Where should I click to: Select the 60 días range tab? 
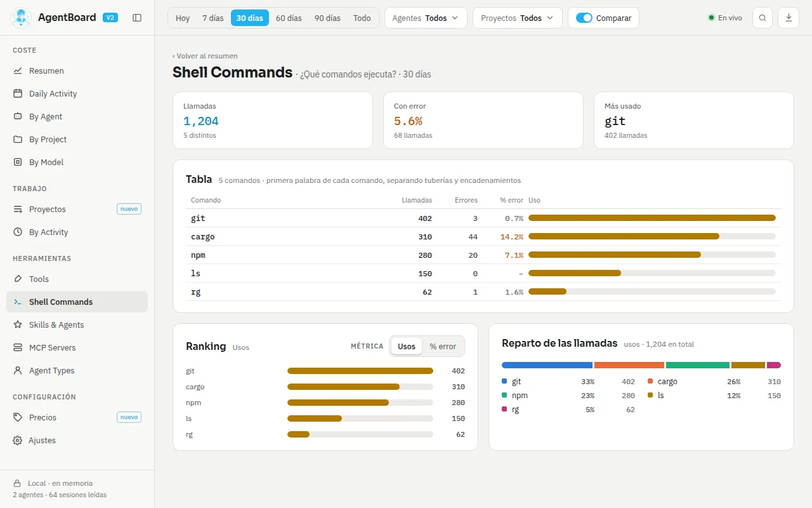click(289, 18)
